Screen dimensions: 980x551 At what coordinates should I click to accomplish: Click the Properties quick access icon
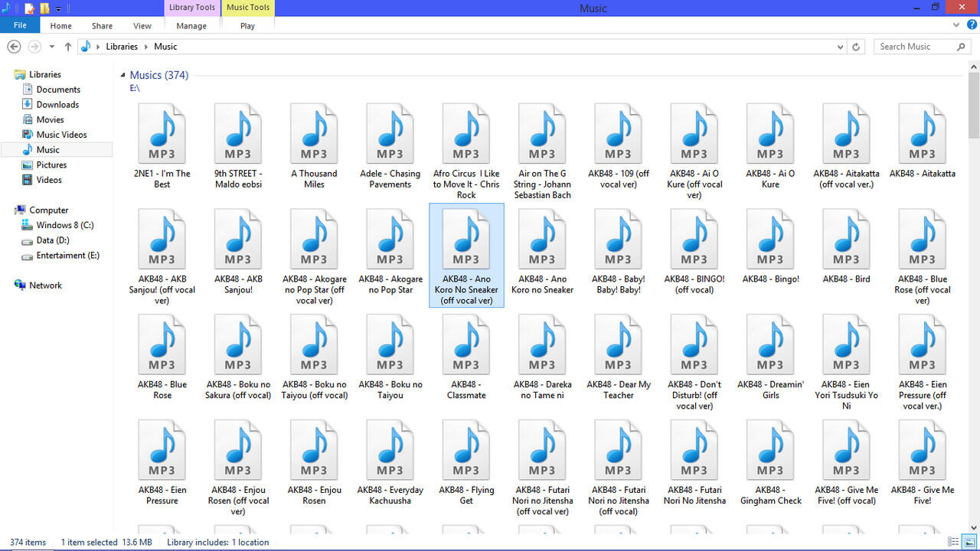coord(29,8)
